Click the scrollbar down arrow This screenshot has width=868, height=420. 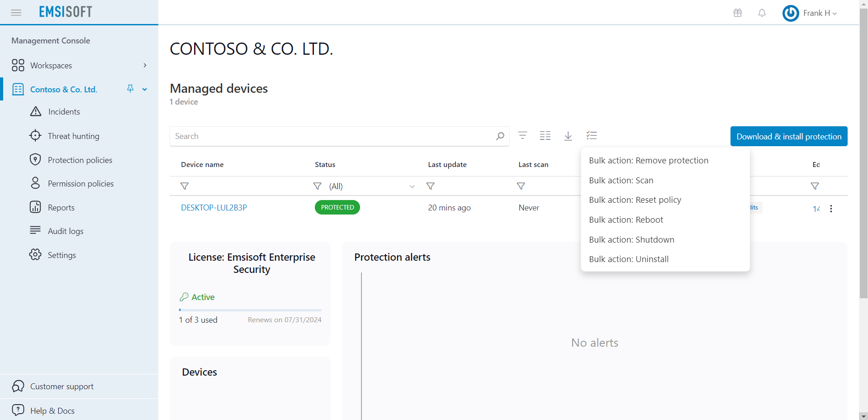click(x=863, y=416)
